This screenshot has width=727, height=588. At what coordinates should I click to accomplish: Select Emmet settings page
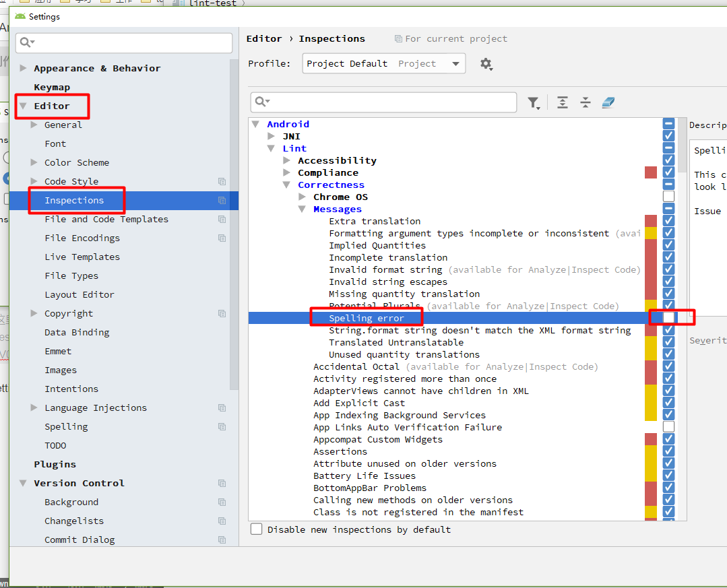(x=58, y=351)
